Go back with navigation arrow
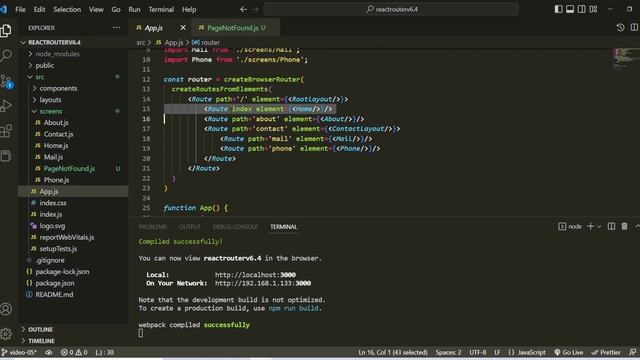640x360 pixels. 243,9
